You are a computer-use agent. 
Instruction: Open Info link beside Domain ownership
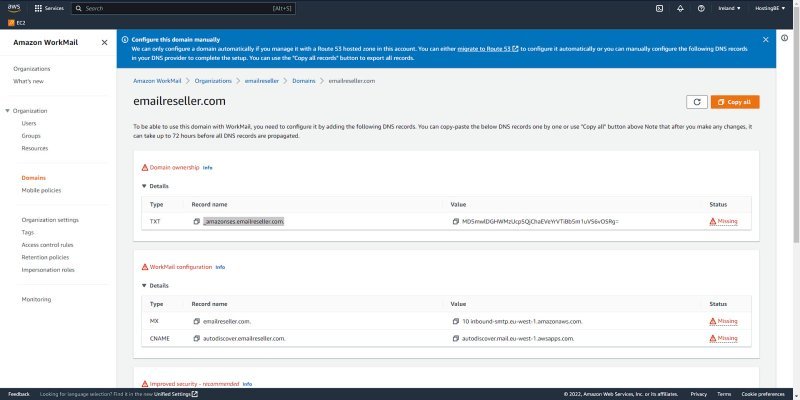pyautogui.click(x=207, y=168)
